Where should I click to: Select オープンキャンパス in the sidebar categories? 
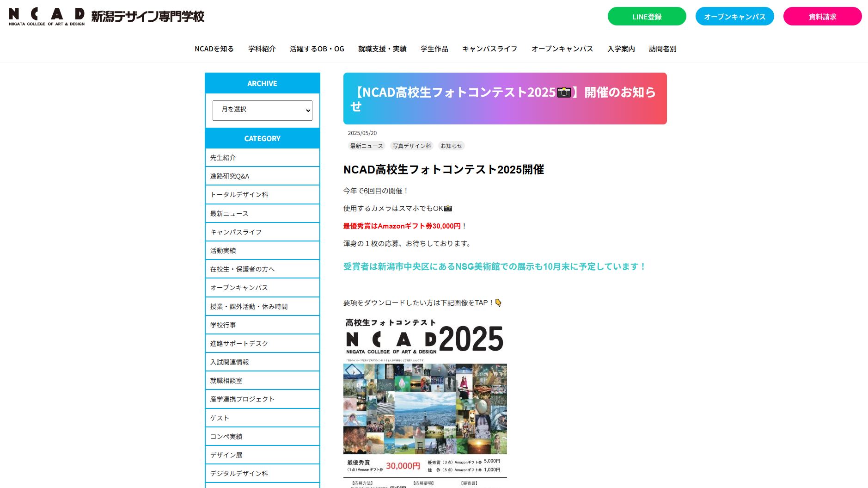pyautogui.click(x=262, y=288)
